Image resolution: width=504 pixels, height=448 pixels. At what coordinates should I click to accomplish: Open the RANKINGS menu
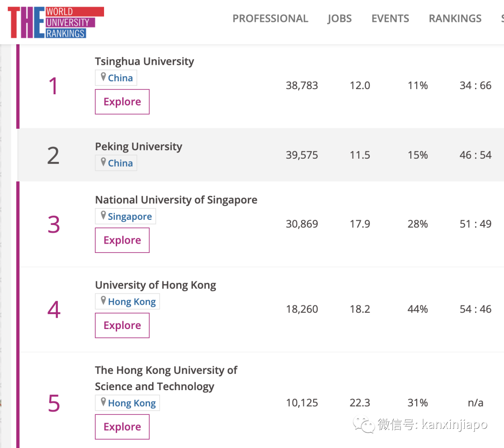455,19
